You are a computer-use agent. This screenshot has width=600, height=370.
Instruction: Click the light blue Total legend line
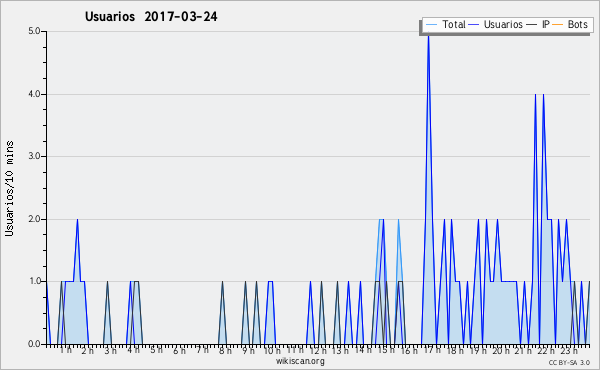(x=431, y=25)
